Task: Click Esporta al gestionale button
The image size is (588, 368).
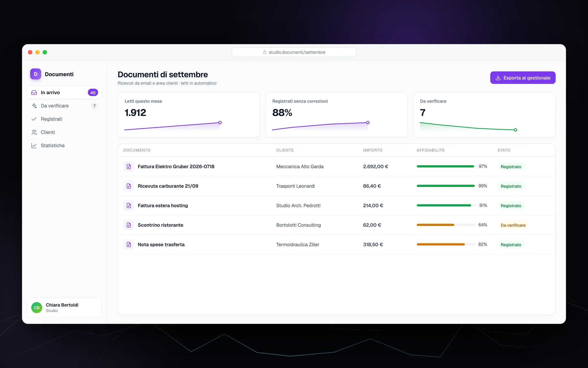Action: point(523,78)
